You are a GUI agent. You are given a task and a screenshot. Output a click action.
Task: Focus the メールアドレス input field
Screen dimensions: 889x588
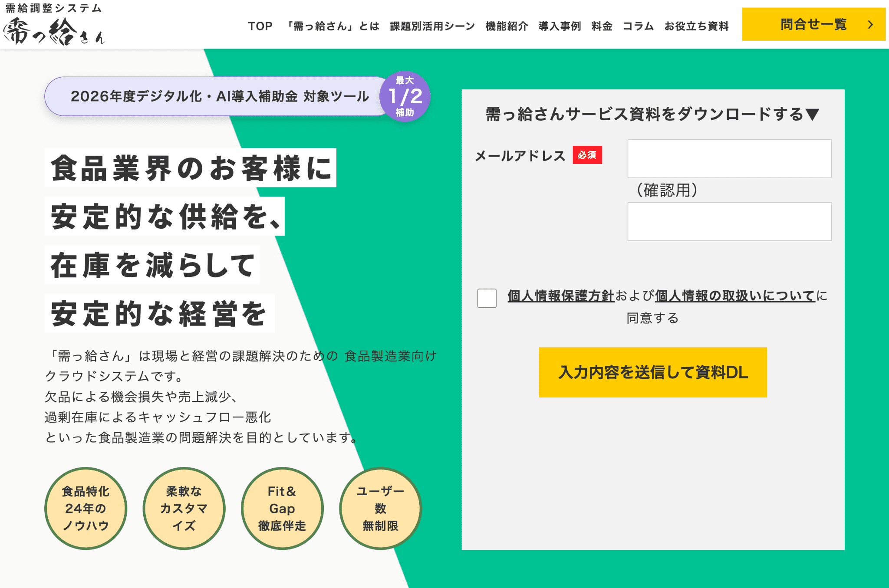click(729, 158)
